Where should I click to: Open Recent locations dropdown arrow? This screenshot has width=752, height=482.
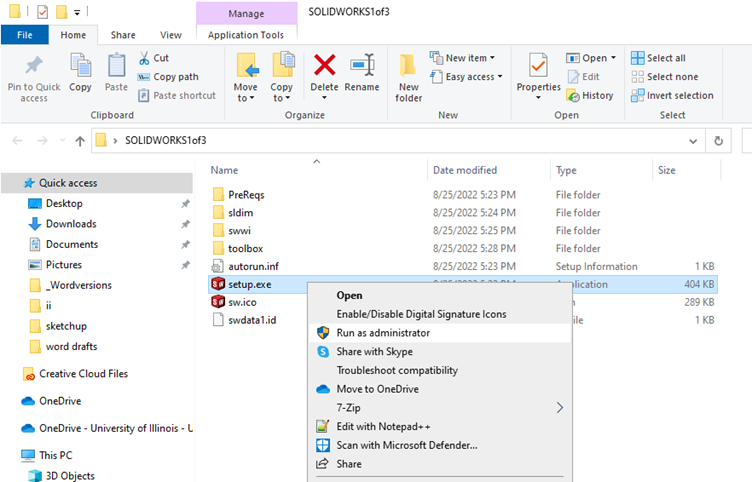[62, 141]
